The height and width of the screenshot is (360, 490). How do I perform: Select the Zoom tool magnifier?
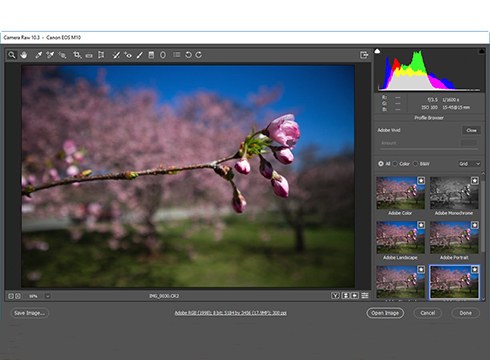[x=12, y=55]
